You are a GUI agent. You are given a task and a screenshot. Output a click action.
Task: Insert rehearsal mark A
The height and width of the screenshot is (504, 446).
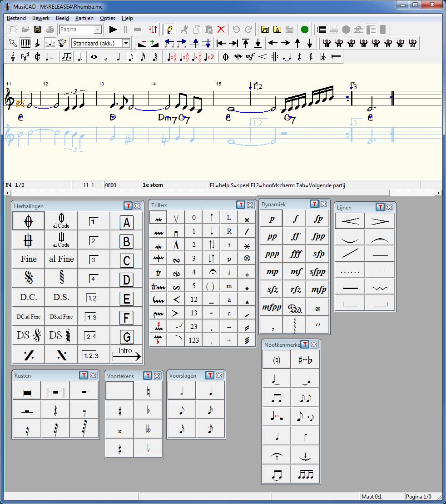pos(127,222)
